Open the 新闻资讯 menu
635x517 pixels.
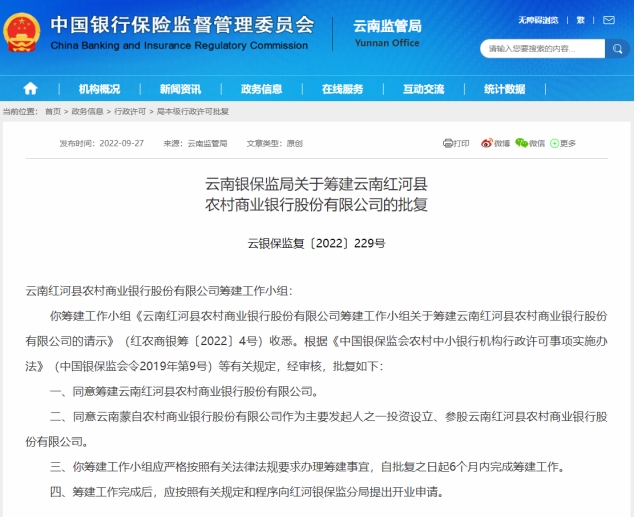tap(180, 89)
